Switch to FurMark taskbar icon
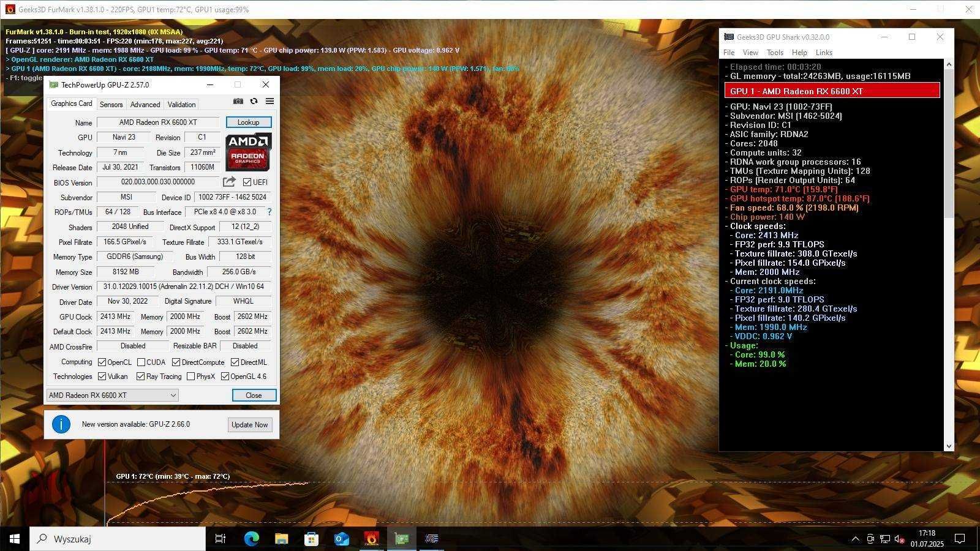This screenshot has height=551, width=980. 371,539
